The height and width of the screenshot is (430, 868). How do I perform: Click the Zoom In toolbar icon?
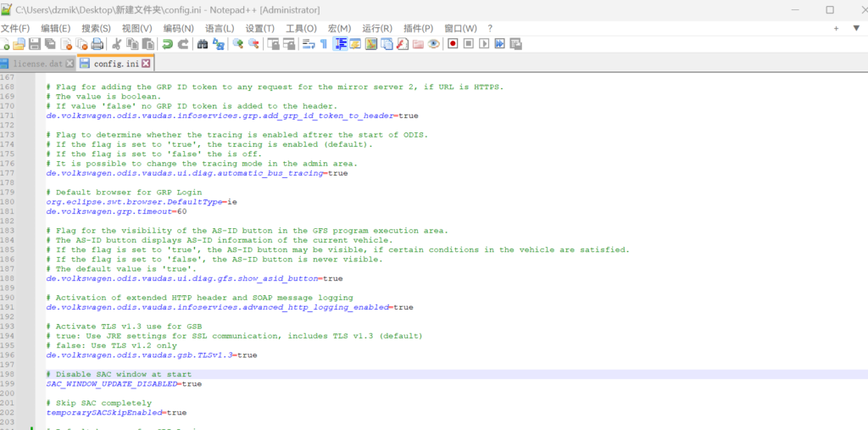click(238, 44)
